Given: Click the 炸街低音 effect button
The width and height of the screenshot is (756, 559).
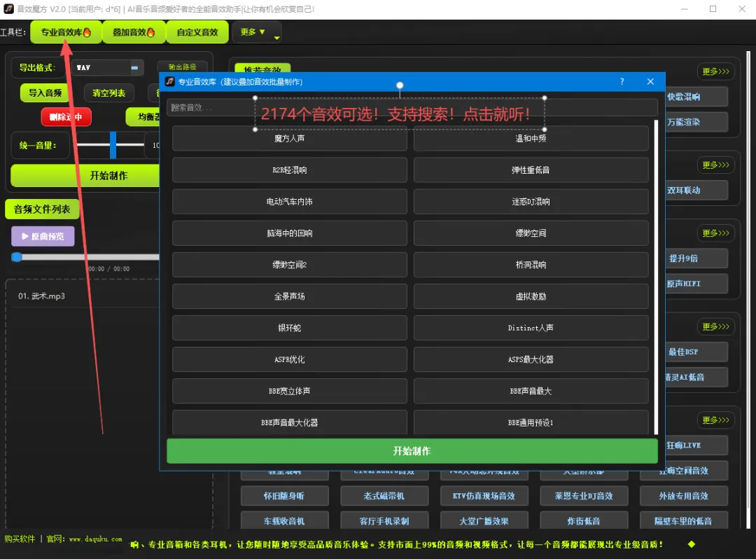Looking at the screenshot, I should click(x=584, y=521).
